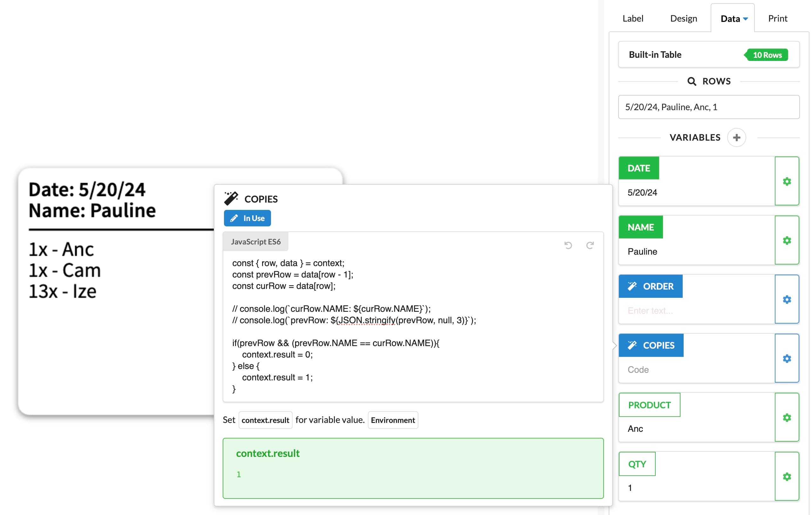This screenshot has width=812, height=515.
Task: Switch to the Label tab
Action: pyautogui.click(x=633, y=18)
